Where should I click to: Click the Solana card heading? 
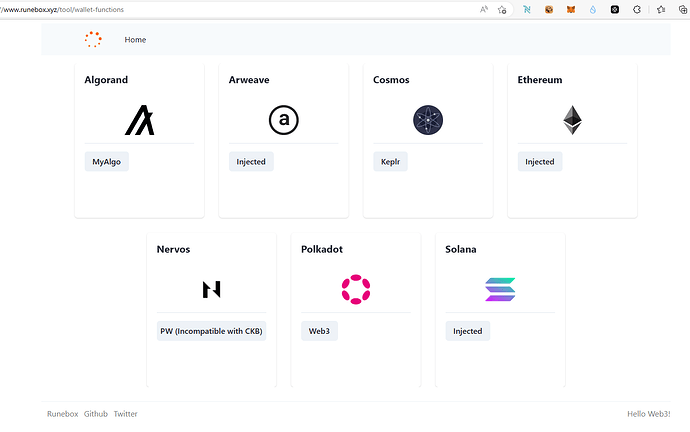tap(461, 249)
